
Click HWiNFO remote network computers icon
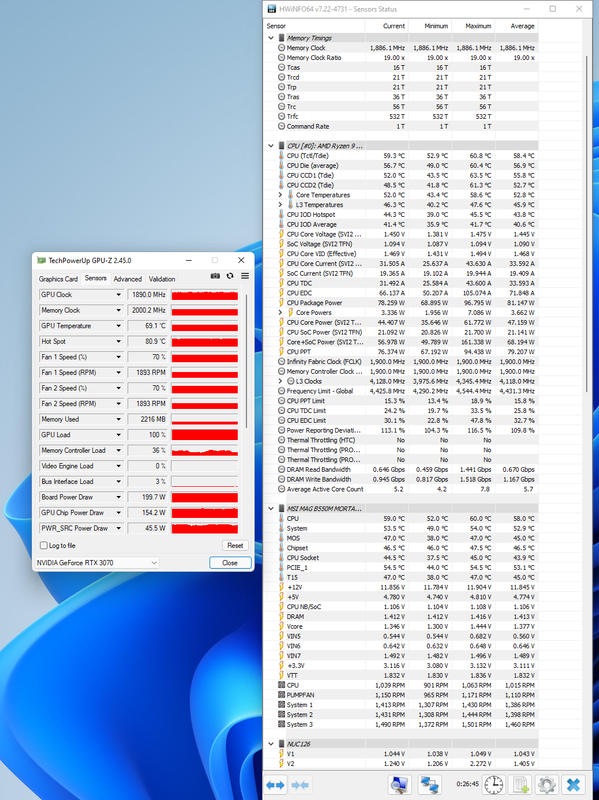430,785
